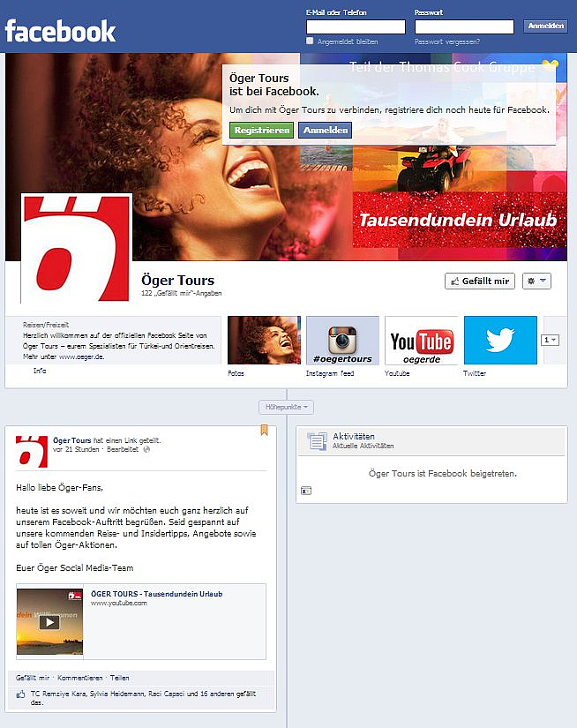Image resolution: width=577 pixels, height=728 pixels.
Task: Open the Twitter bird app tile
Action: pyautogui.click(x=500, y=341)
